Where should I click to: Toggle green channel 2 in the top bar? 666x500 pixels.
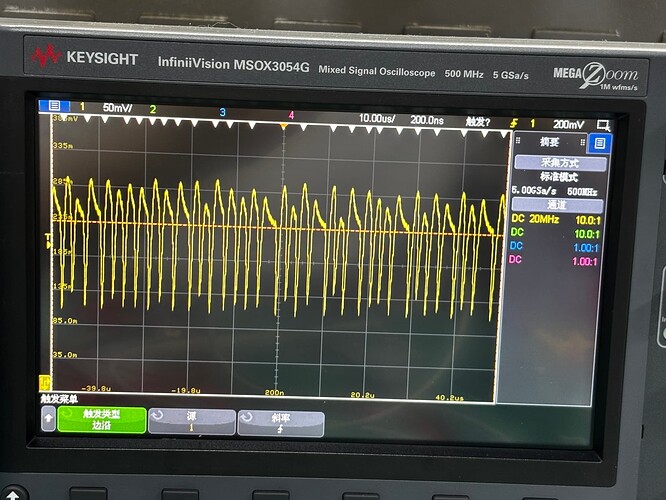(x=153, y=110)
